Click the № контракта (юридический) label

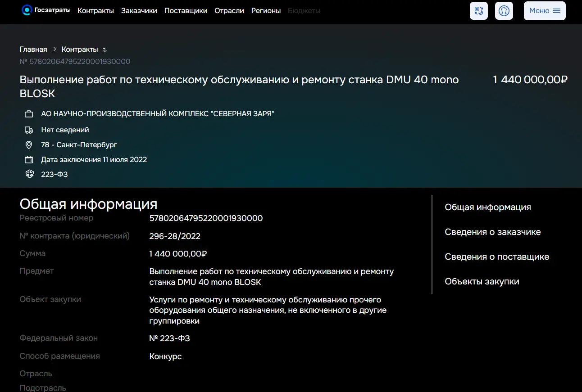pos(75,236)
